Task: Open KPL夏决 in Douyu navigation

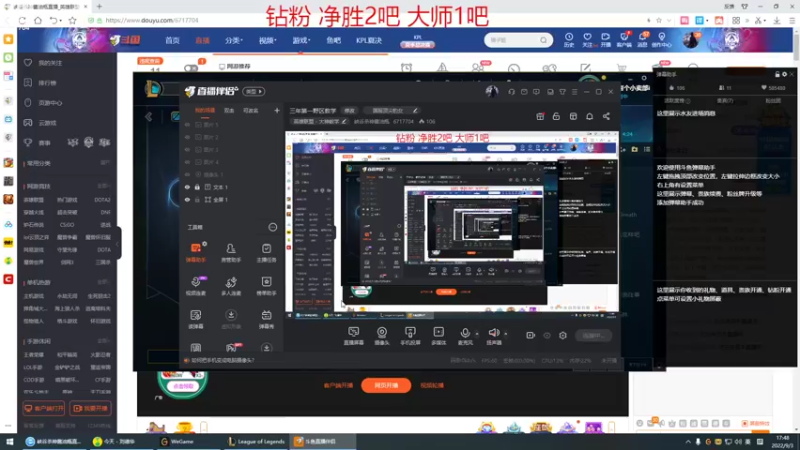Action: click(x=369, y=40)
